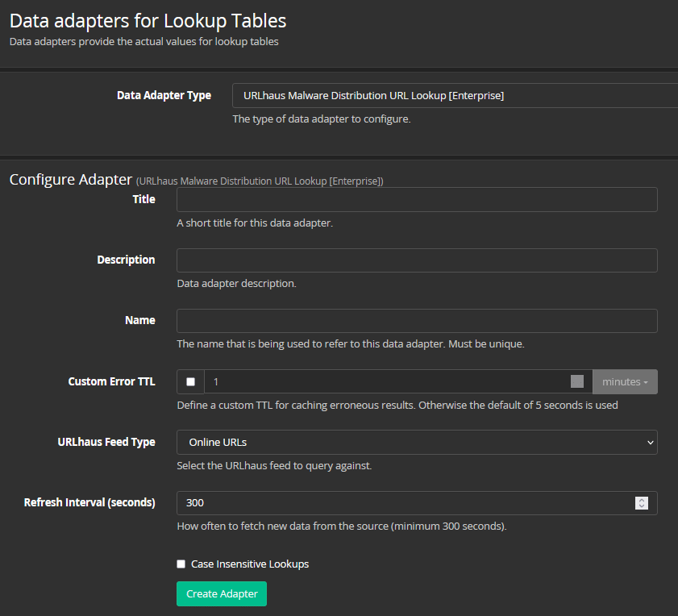Viewport: 678px width, 616px height.
Task: Click the Refresh Interval spinner arrows
Action: [642, 503]
